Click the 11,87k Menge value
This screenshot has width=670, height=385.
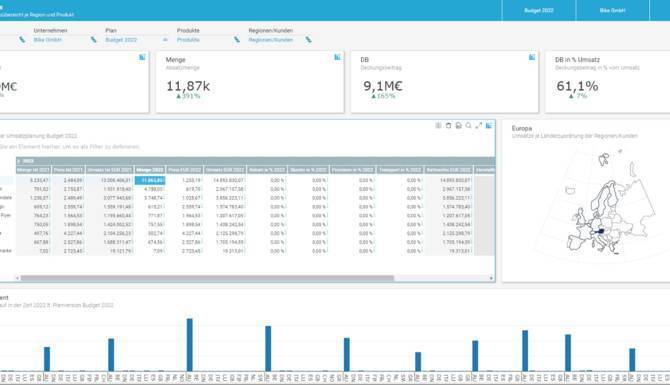click(x=188, y=86)
